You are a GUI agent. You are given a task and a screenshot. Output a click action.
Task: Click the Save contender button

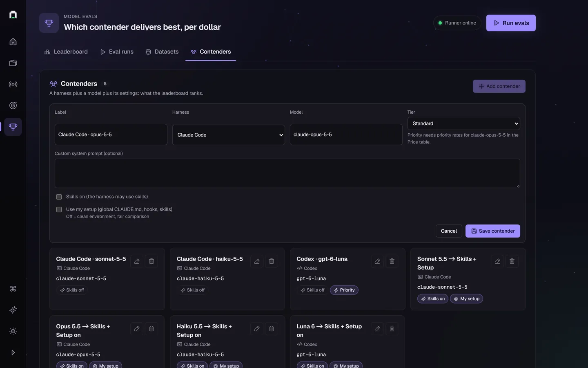[493, 231]
